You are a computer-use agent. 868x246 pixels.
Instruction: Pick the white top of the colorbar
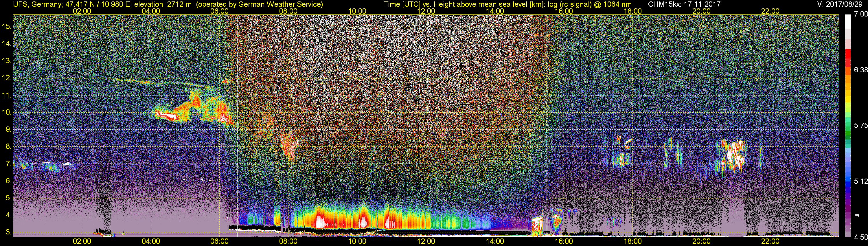[x=848, y=22]
